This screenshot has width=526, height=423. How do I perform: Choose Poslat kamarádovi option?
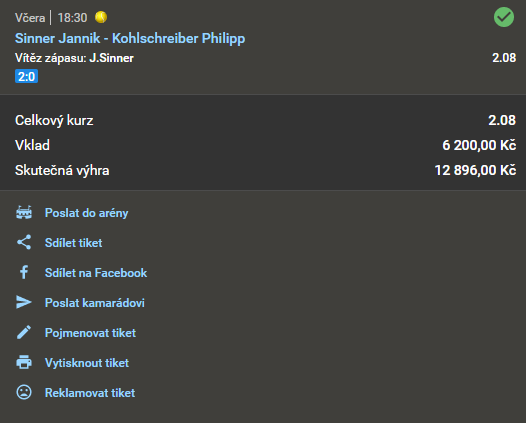click(95, 303)
